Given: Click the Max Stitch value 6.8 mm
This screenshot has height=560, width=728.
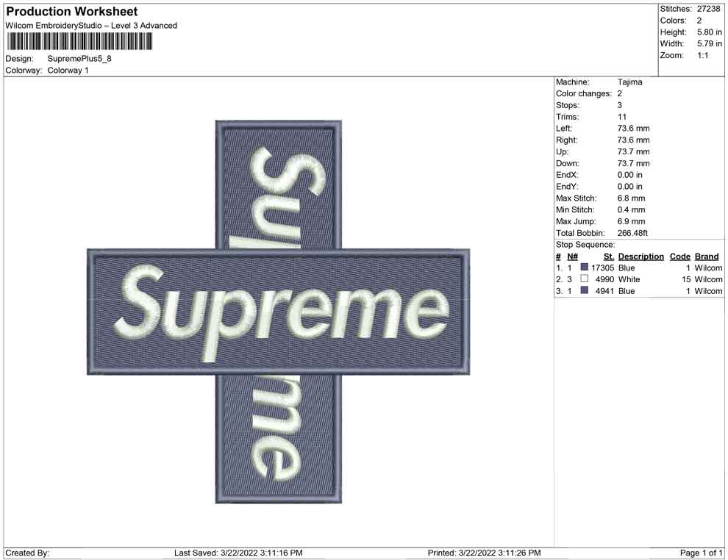Looking at the screenshot, I should point(631,198).
